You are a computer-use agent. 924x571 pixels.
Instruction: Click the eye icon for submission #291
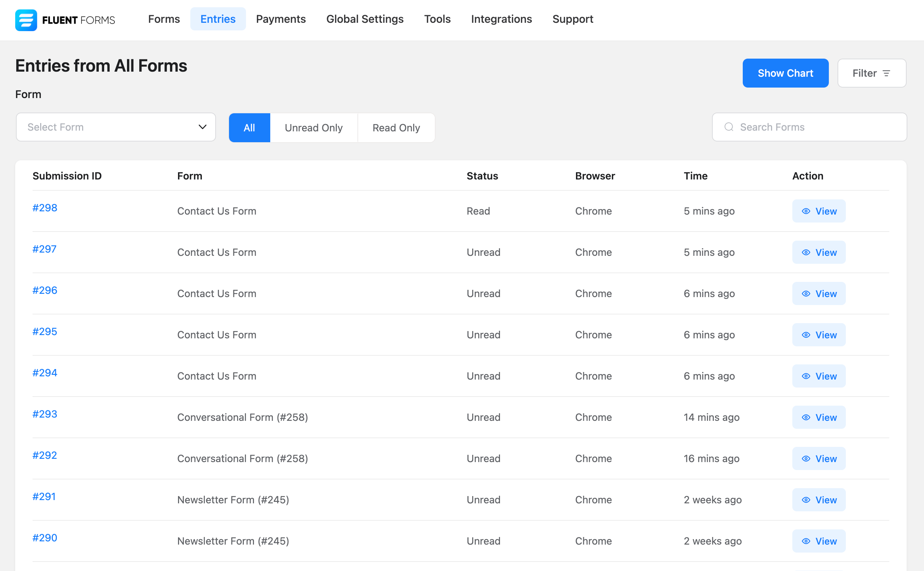point(806,500)
